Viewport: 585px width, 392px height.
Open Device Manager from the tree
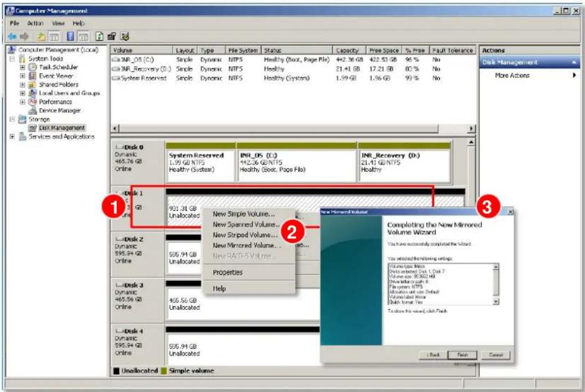click(x=60, y=110)
